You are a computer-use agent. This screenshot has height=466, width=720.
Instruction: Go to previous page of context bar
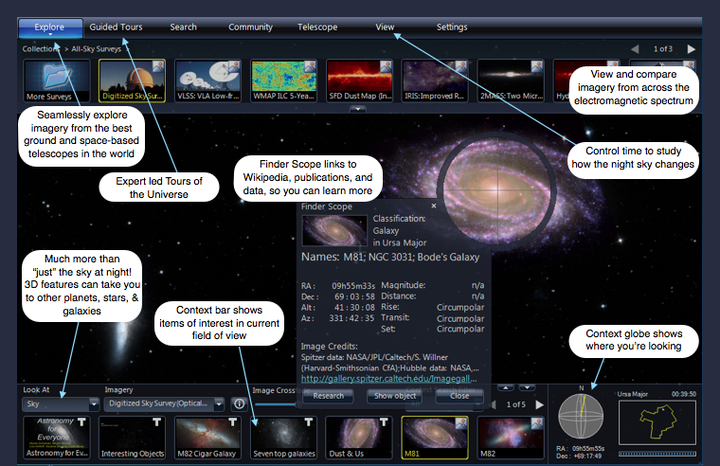coord(494,404)
